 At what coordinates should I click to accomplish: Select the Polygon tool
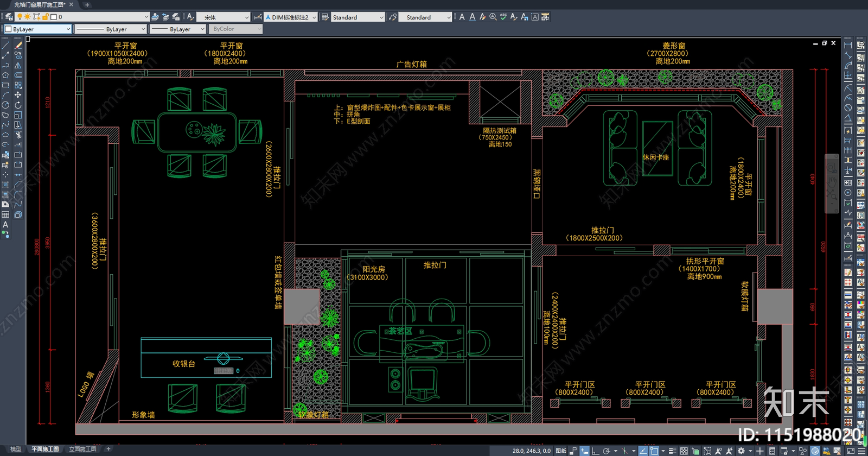click(5, 75)
